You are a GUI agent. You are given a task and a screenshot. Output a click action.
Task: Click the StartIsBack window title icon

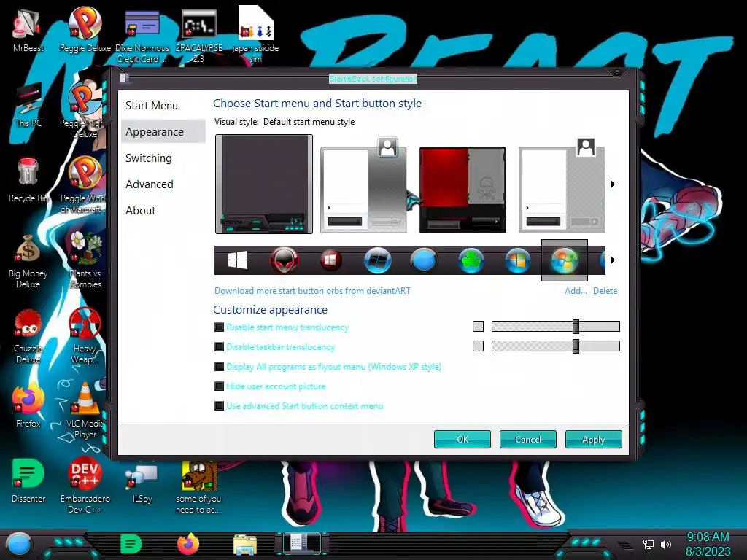pyautogui.click(x=124, y=77)
